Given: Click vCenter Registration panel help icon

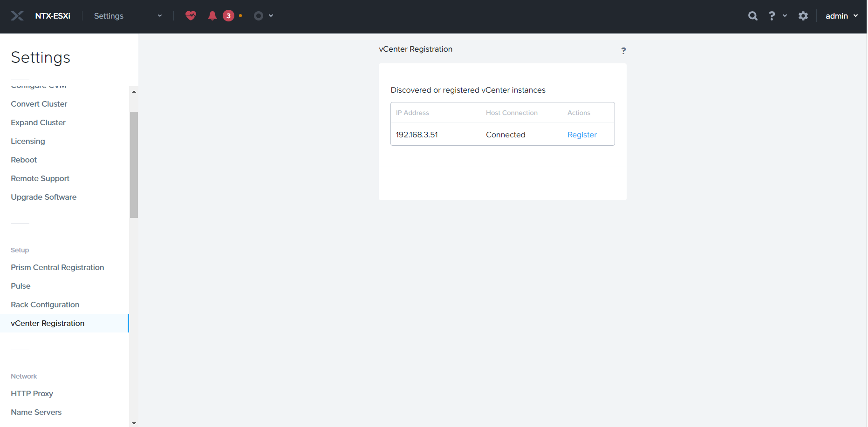Looking at the screenshot, I should point(623,50).
